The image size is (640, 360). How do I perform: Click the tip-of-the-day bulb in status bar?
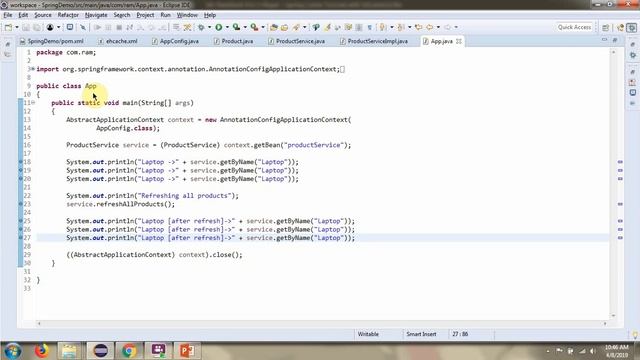pos(635,335)
